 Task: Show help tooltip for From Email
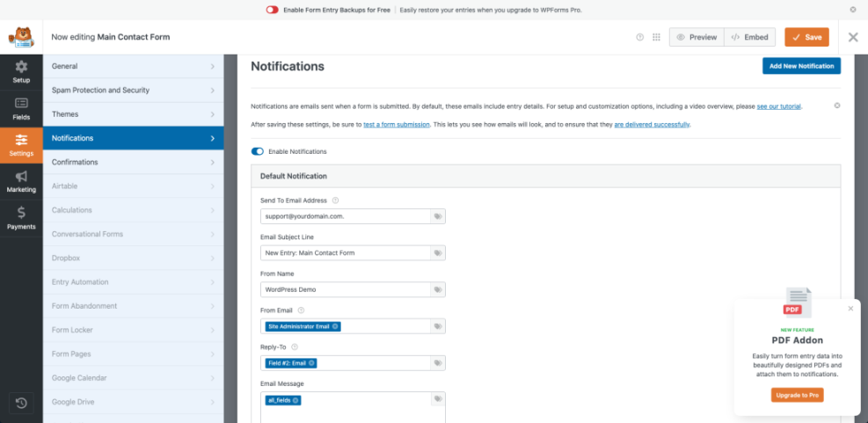point(301,310)
